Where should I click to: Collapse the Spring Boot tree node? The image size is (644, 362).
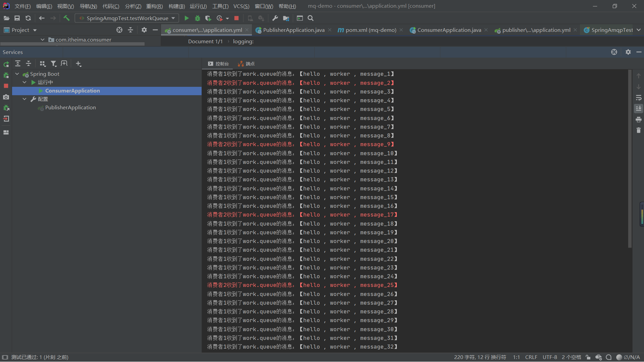point(17,74)
